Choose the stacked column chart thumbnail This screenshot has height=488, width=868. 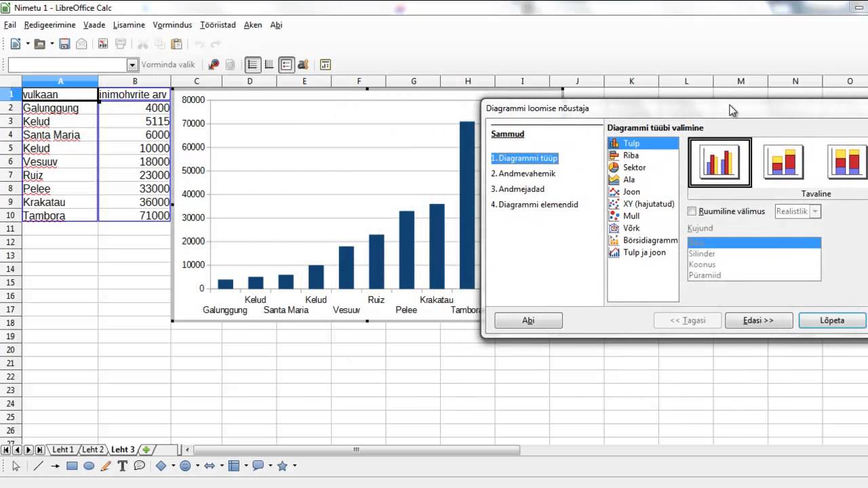pos(783,162)
